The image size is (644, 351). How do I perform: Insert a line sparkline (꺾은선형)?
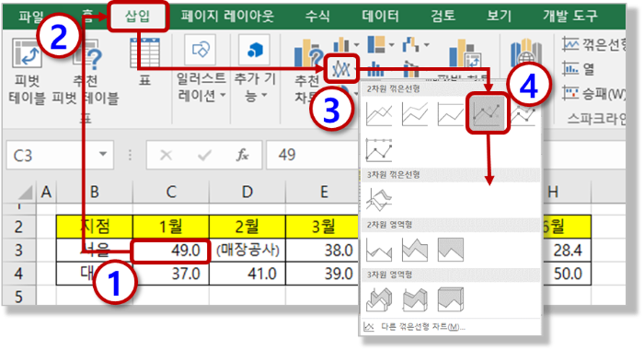tap(594, 44)
